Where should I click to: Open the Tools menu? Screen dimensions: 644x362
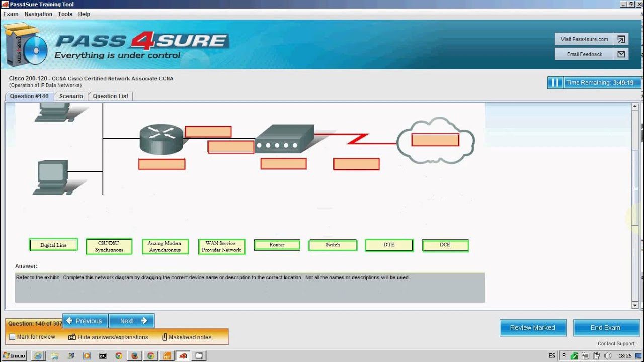pyautogui.click(x=65, y=14)
